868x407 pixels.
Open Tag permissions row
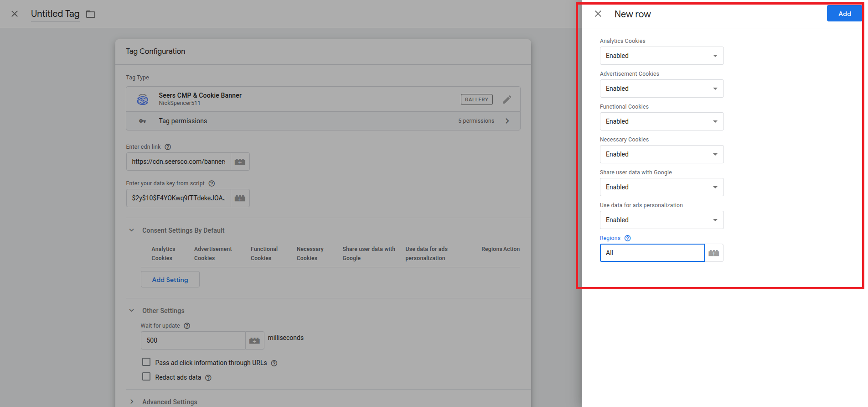point(323,121)
